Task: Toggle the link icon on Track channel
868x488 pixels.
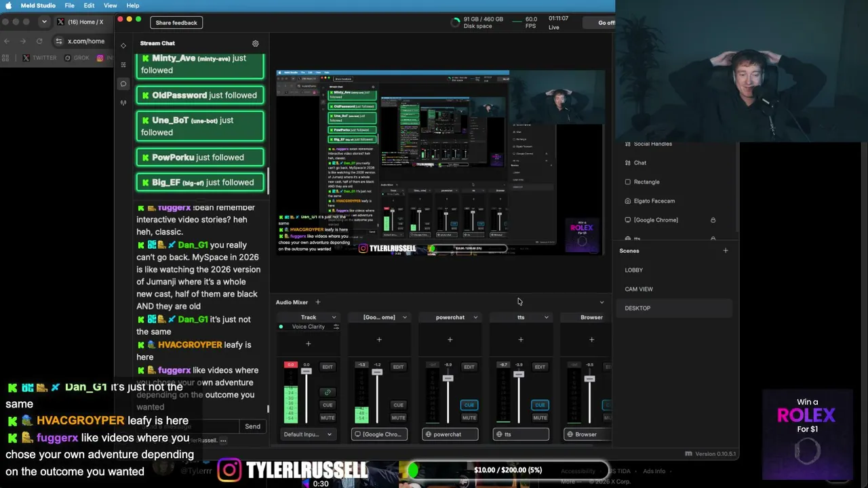Action: point(328,392)
